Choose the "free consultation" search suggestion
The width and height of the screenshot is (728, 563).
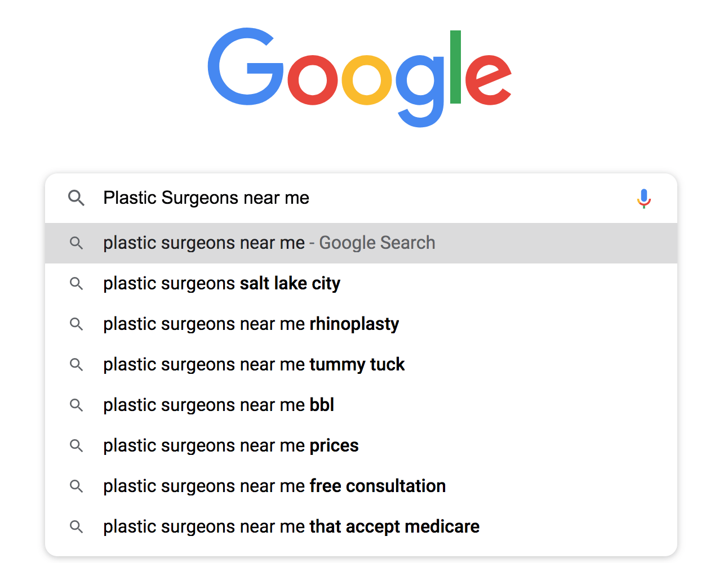click(x=274, y=486)
